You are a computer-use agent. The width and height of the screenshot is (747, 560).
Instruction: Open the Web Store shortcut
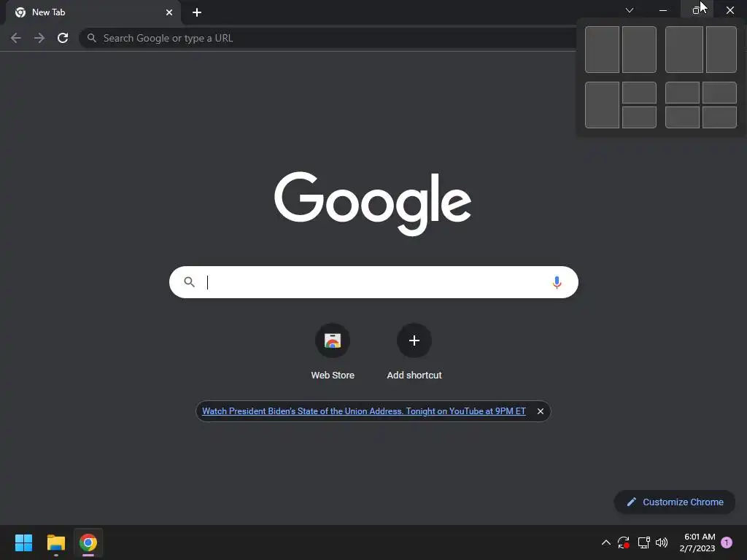tap(333, 351)
